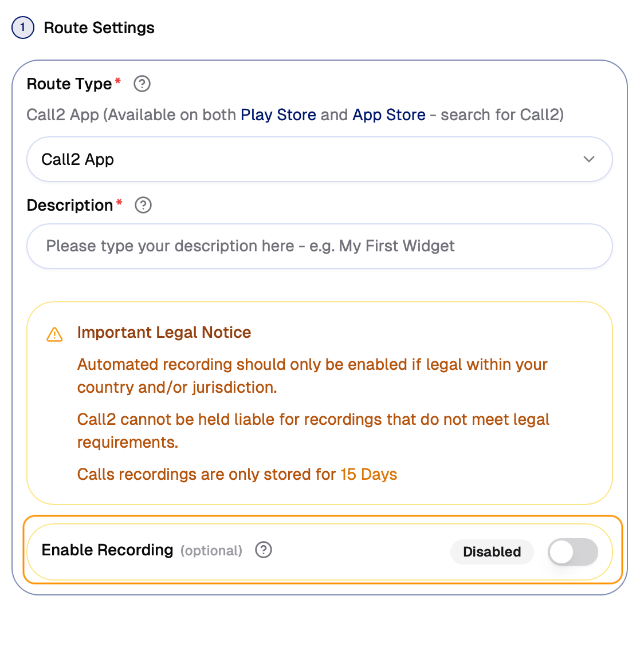This screenshot has height=655, width=644.
Task: Open the Enable Recording help tooltip icon
Action: point(264,550)
